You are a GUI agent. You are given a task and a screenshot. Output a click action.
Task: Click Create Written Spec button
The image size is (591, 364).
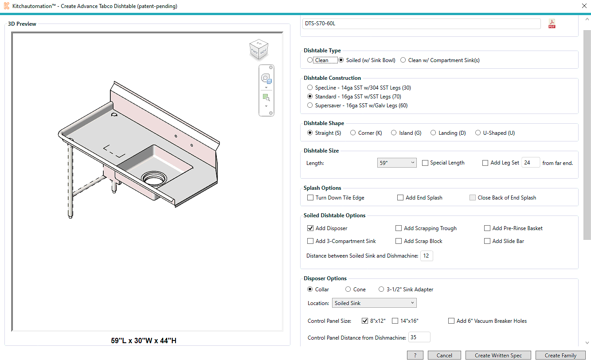click(x=498, y=355)
